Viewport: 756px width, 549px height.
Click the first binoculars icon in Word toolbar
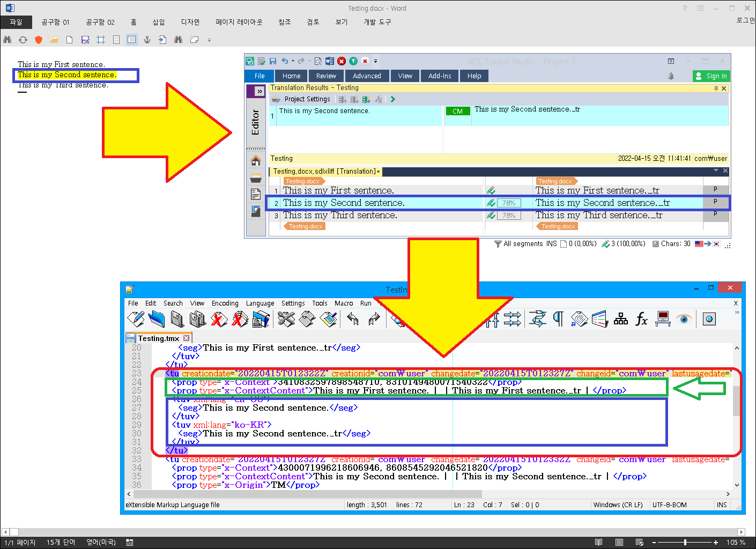[x=7, y=40]
